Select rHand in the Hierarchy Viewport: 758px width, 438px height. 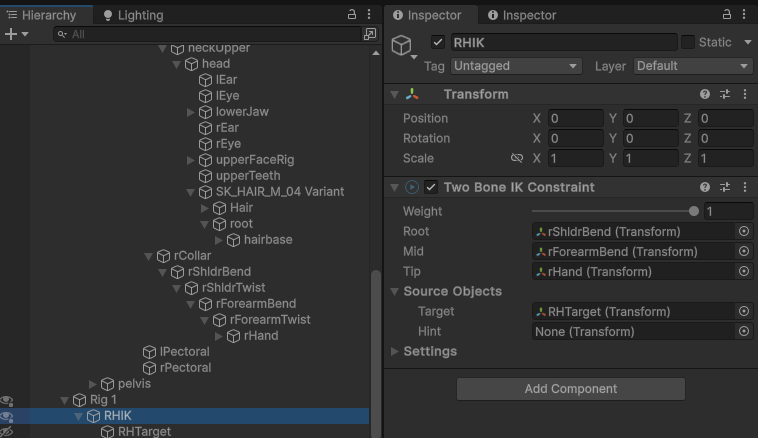[260, 336]
